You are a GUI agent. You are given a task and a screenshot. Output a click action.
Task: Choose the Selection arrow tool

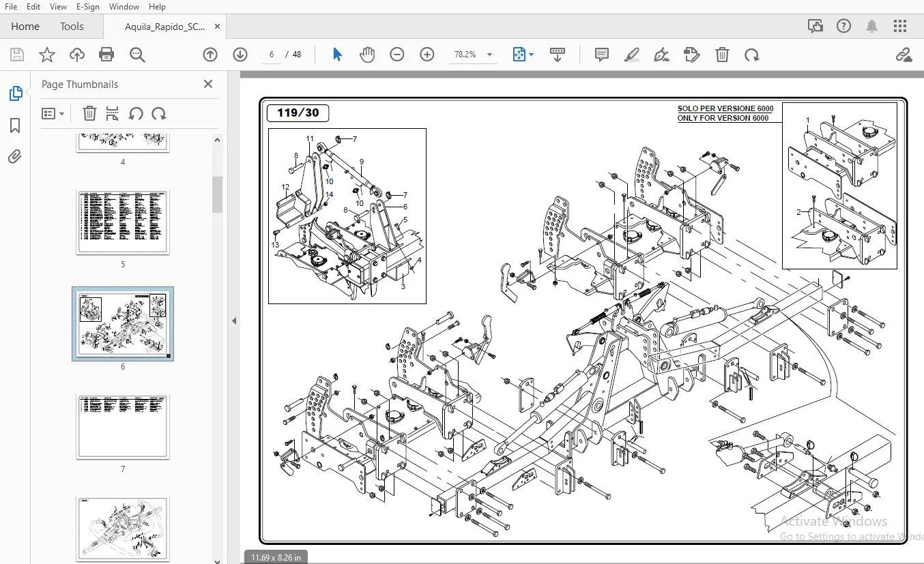coord(337,55)
